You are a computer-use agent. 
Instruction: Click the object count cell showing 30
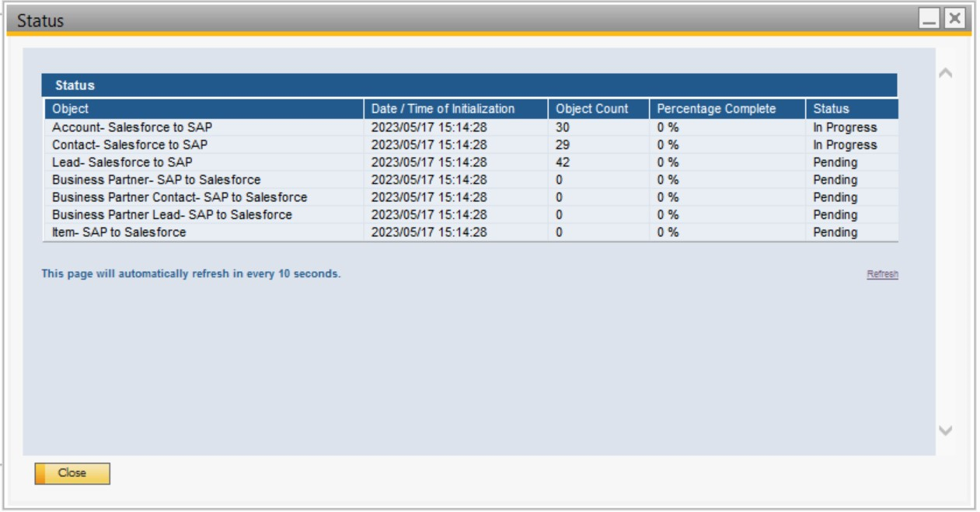coord(563,127)
